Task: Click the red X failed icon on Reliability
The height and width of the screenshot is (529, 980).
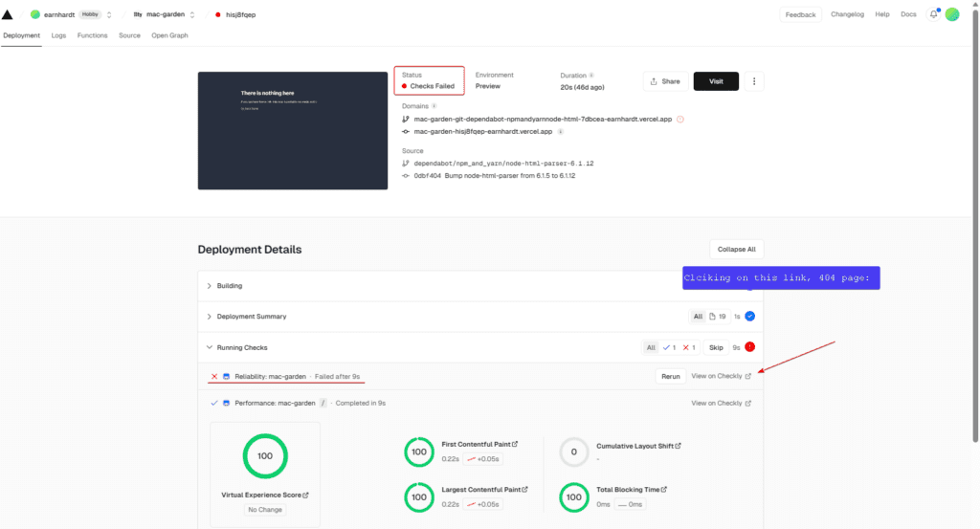Action: (x=214, y=377)
